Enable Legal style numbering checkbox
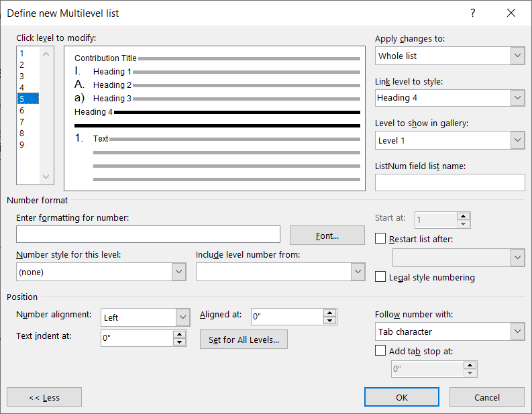This screenshot has width=532, height=414. pyautogui.click(x=380, y=276)
